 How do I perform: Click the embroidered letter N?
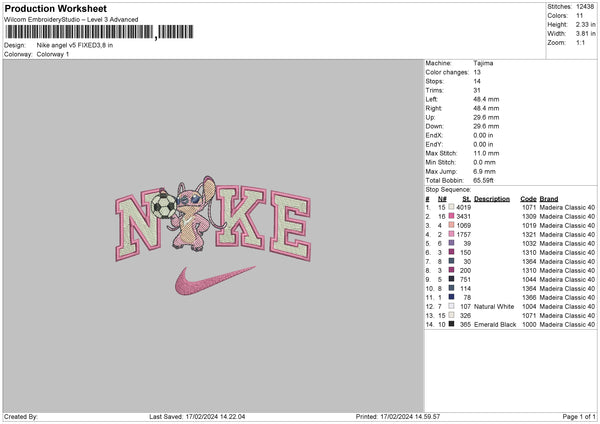tap(139, 226)
